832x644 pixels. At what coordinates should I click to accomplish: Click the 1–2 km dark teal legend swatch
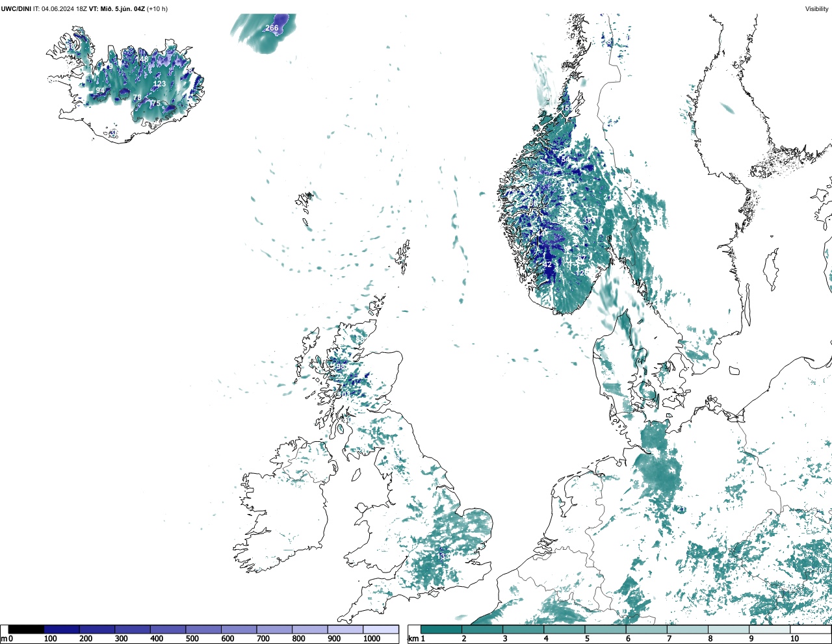point(441,629)
